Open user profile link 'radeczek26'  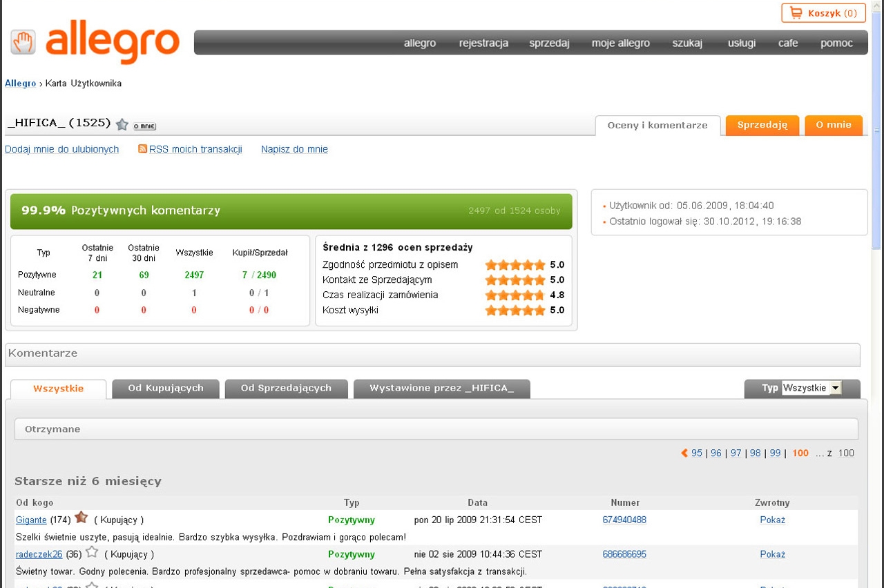[x=39, y=554]
